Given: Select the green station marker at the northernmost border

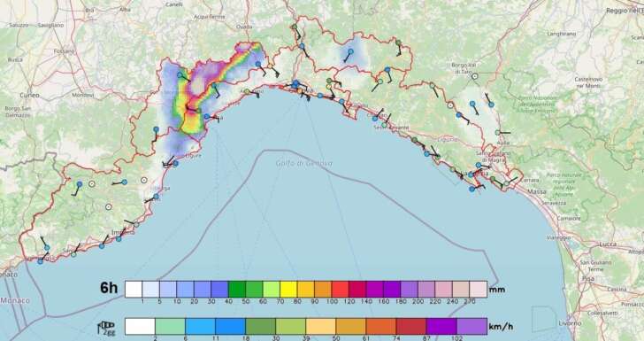Looking at the screenshot, I should point(294,27).
